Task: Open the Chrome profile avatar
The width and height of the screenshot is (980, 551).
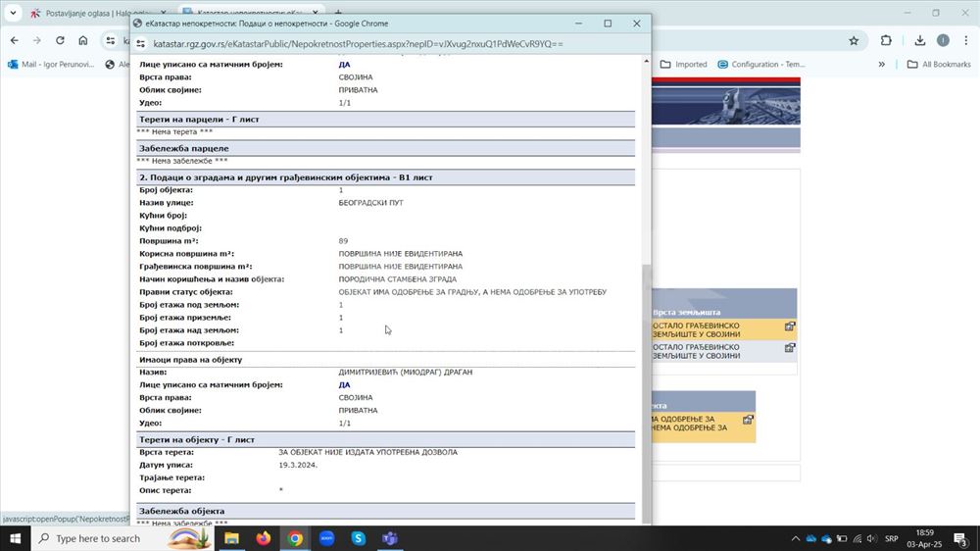Action: coord(943,40)
